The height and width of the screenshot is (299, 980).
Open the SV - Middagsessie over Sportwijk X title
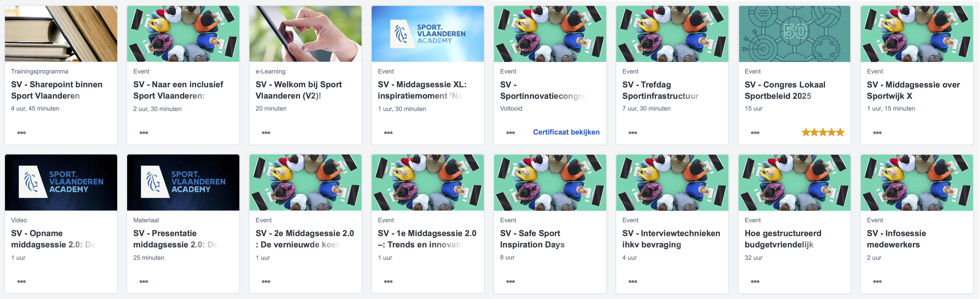tap(913, 90)
